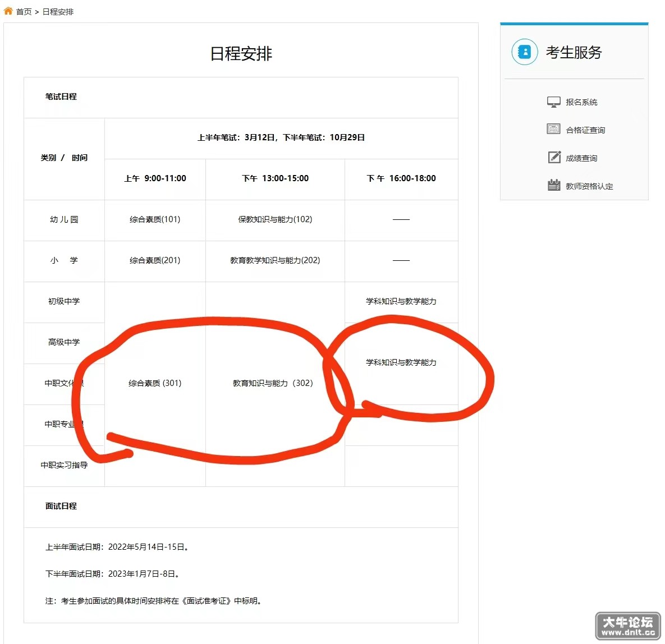The width and height of the screenshot is (665, 644).
Task: Click the 类别 / 时间 header cell
Action: [x=64, y=158]
